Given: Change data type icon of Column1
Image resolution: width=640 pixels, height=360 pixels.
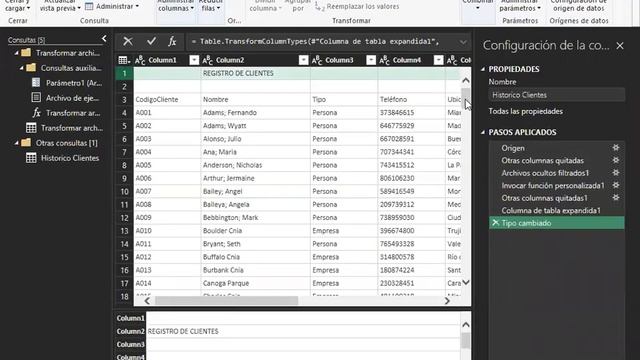Looking at the screenshot, I should click(140, 60).
